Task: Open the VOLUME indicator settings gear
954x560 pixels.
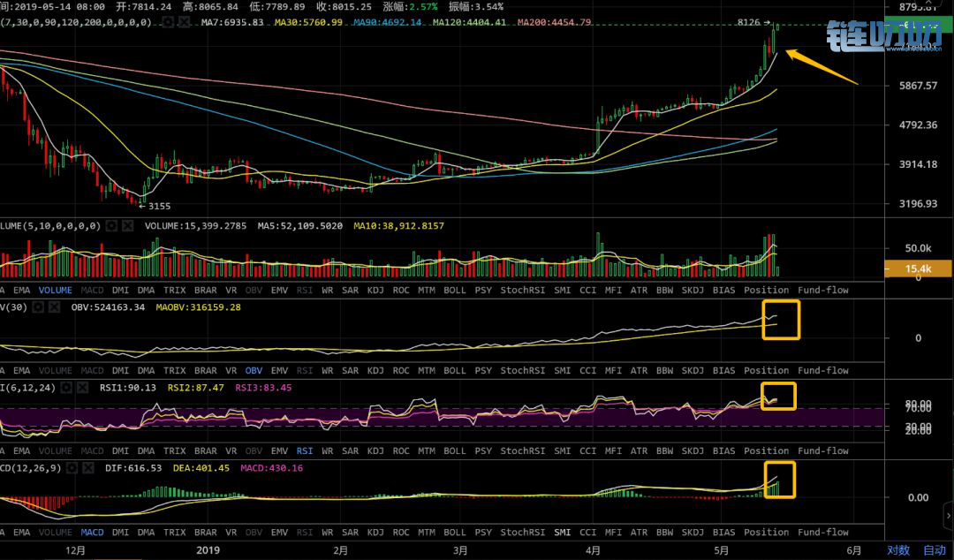Action: (x=112, y=226)
